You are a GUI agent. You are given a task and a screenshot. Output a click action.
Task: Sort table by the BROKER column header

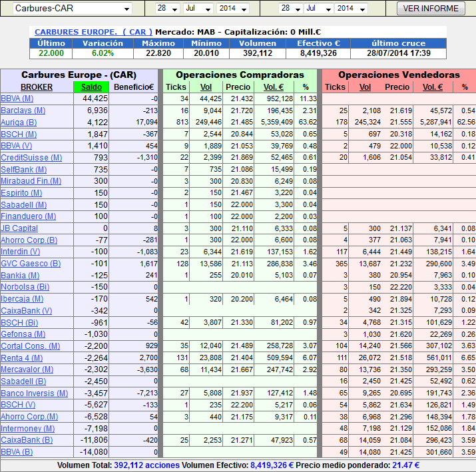coord(37,87)
